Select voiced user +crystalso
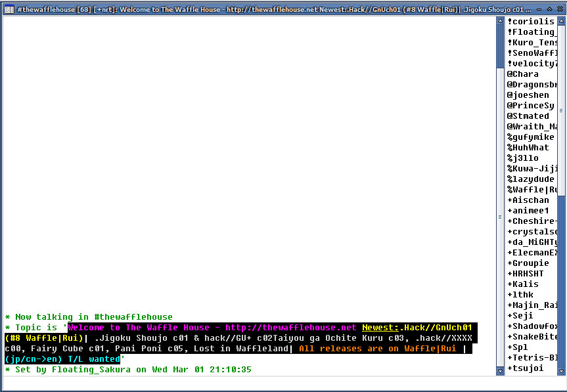The height and width of the screenshot is (392, 567). coord(532,232)
